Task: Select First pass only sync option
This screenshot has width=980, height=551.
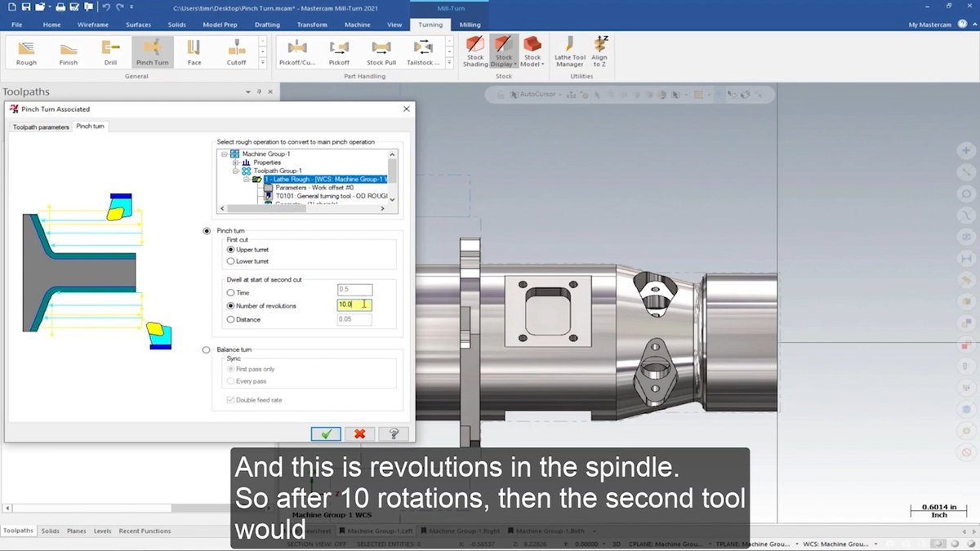Action: pos(231,369)
